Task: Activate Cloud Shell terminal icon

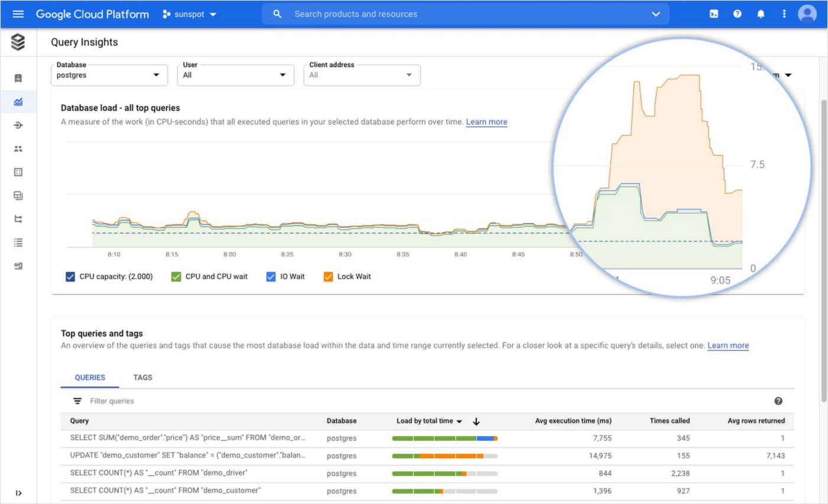Action: point(714,14)
